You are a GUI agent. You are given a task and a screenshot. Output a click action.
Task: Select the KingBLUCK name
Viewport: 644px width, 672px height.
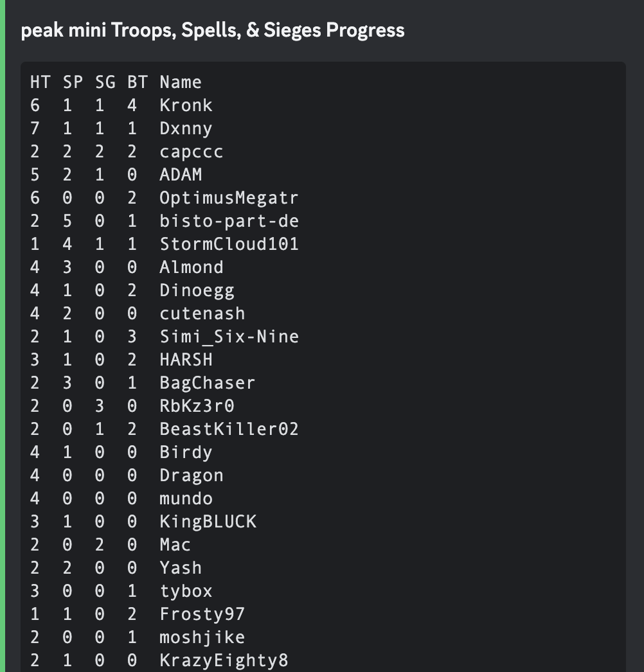click(x=208, y=522)
